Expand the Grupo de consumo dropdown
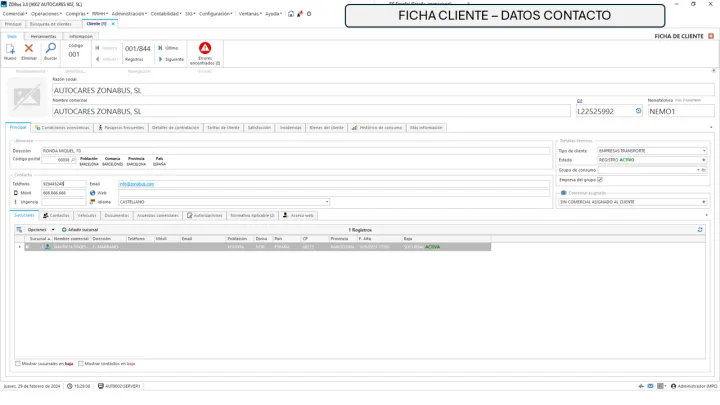This screenshot has width=720, height=405. (x=697, y=170)
